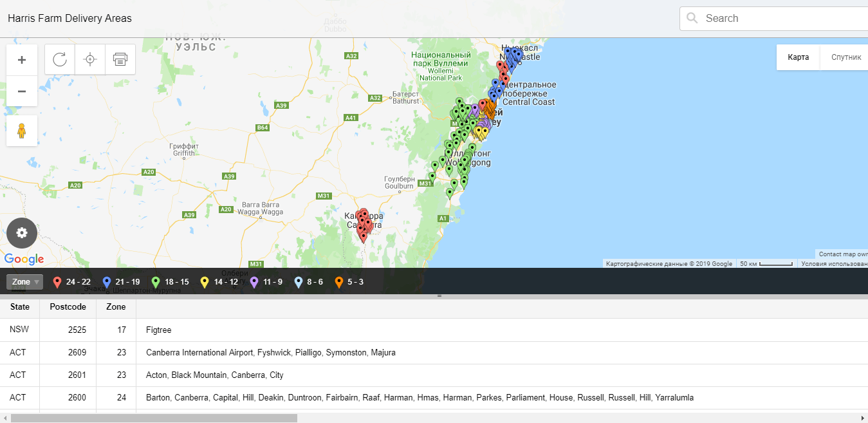This screenshot has width=868, height=423.
Task: Click the search magnifier icon
Action: click(x=692, y=18)
